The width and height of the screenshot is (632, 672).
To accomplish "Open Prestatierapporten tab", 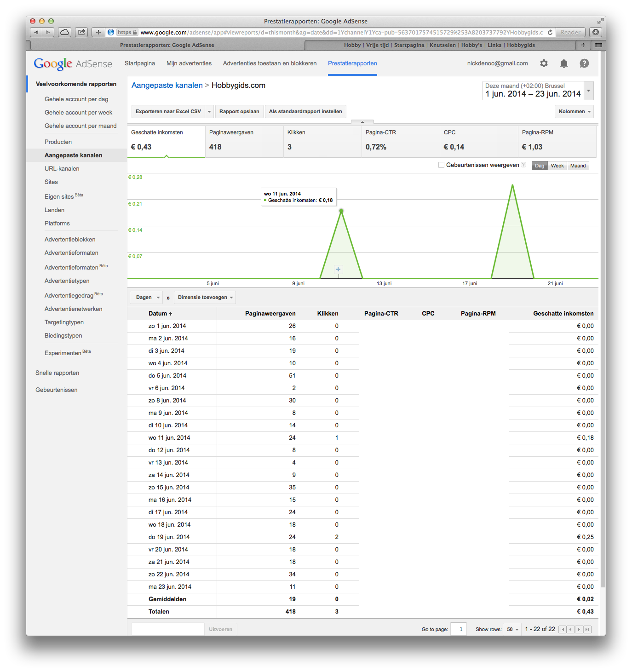I will click(x=352, y=63).
